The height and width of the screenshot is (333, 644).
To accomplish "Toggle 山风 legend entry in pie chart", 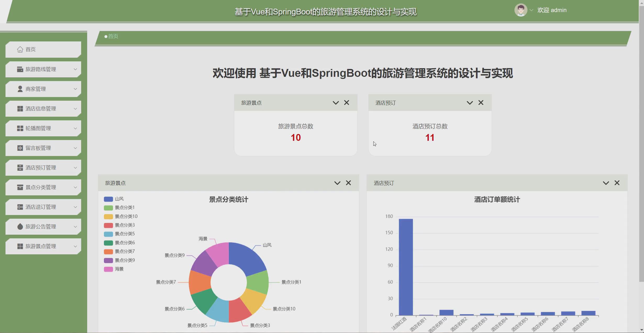I will [114, 199].
